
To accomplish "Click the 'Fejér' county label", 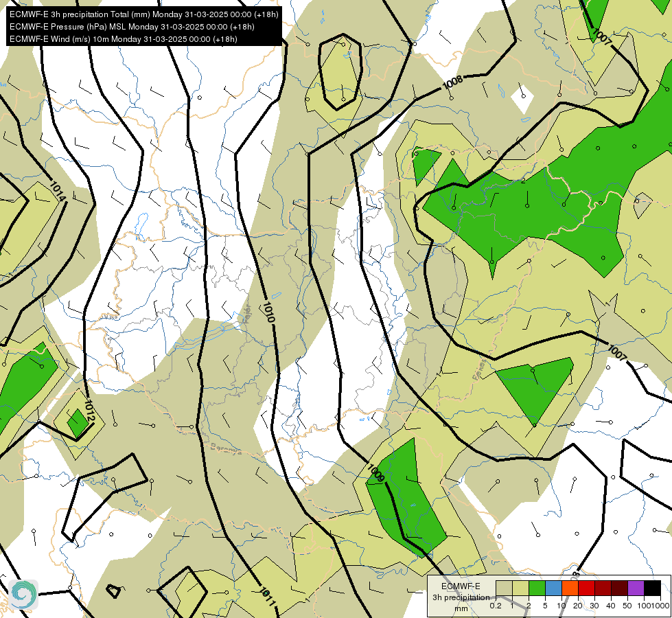I will point(247,312).
